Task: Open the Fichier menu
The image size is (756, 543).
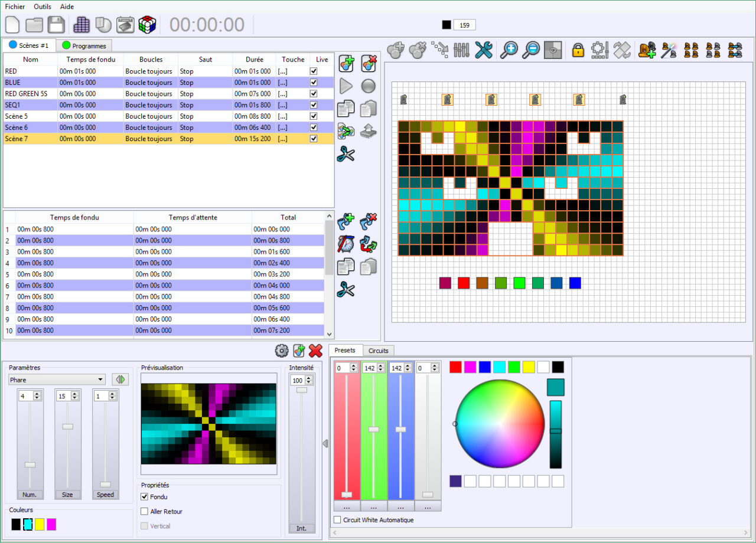Action: click(15, 6)
